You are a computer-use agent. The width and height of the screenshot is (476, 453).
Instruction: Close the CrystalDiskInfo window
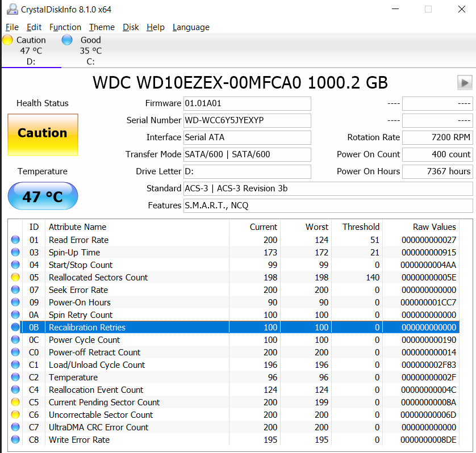(461, 9)
